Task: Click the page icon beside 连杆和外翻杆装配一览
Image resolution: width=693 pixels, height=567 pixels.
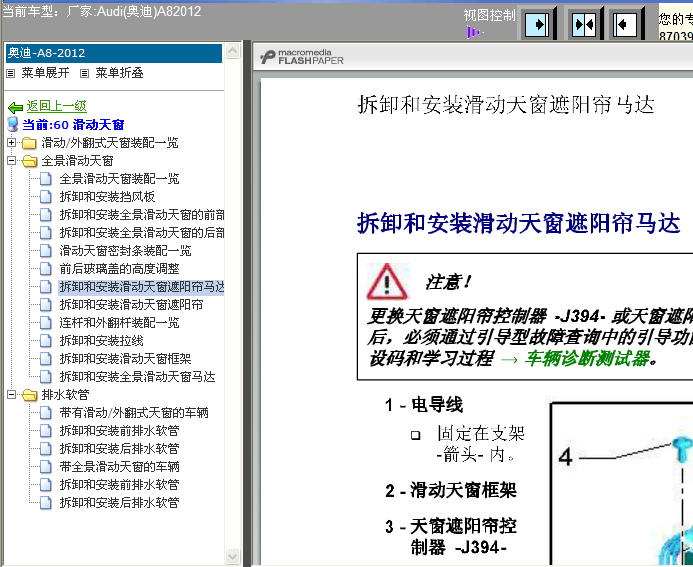Action: pos(46,323)
